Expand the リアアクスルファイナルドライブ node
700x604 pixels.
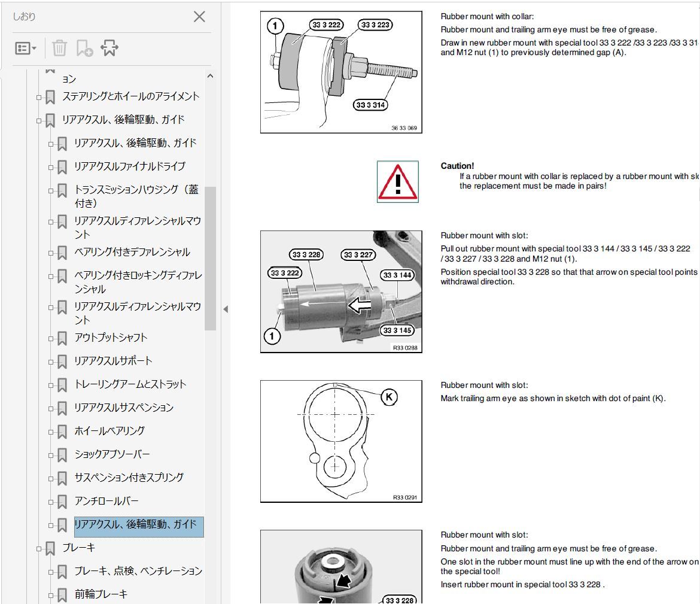(51, 167)
